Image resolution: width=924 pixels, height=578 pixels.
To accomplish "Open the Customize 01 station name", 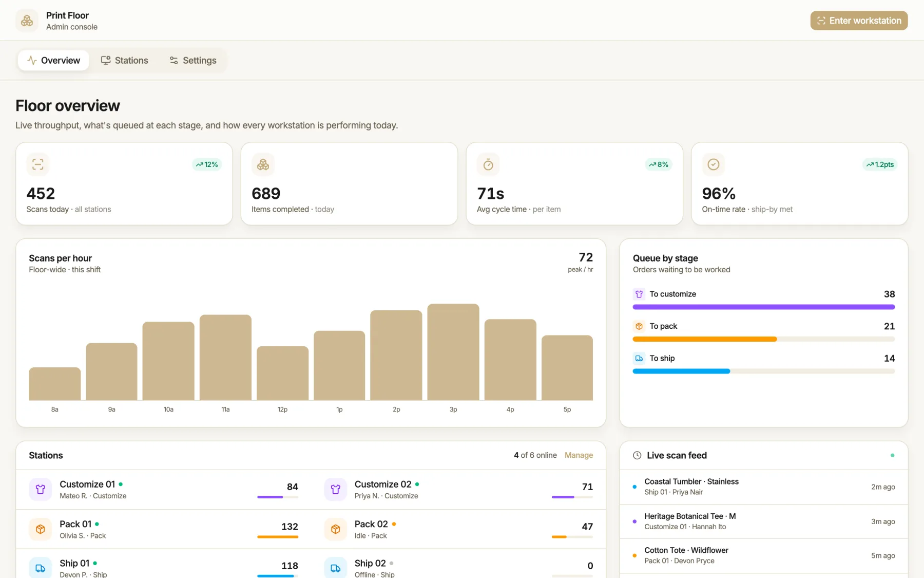I will tap(87, 484).
